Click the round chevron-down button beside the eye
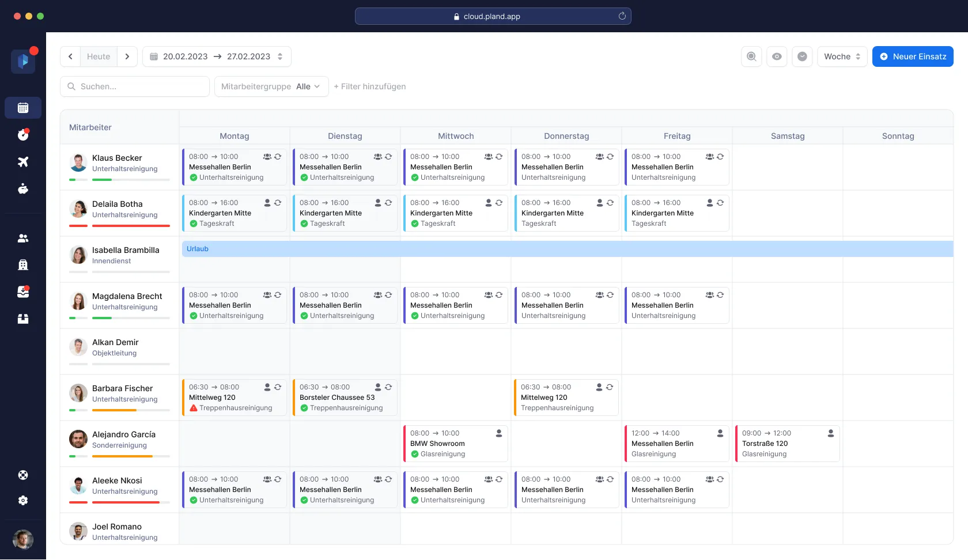Image resolution: width=968 pixels, height=560 pixels. (x=802, y=56)
